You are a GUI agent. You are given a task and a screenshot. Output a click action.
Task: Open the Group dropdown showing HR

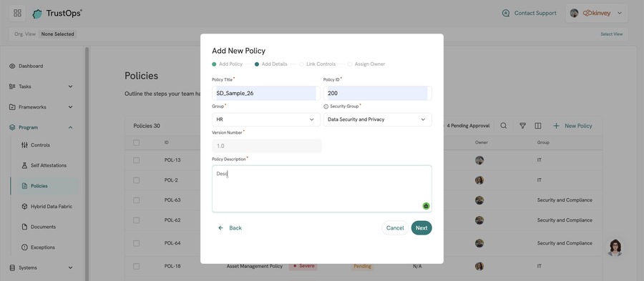(266, 119)
